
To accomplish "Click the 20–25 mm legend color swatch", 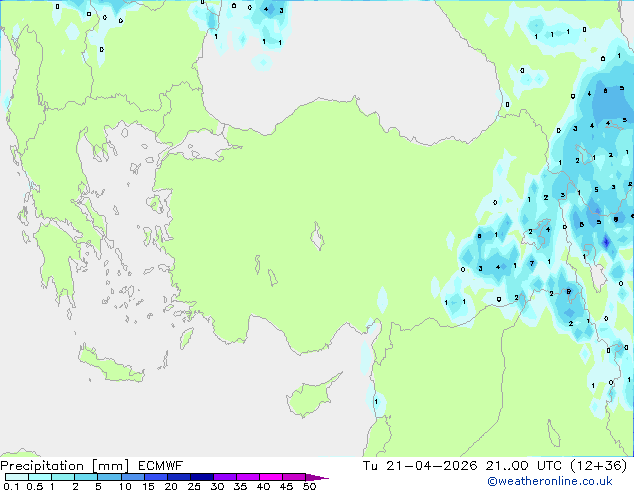I will (x=178, y=477).
